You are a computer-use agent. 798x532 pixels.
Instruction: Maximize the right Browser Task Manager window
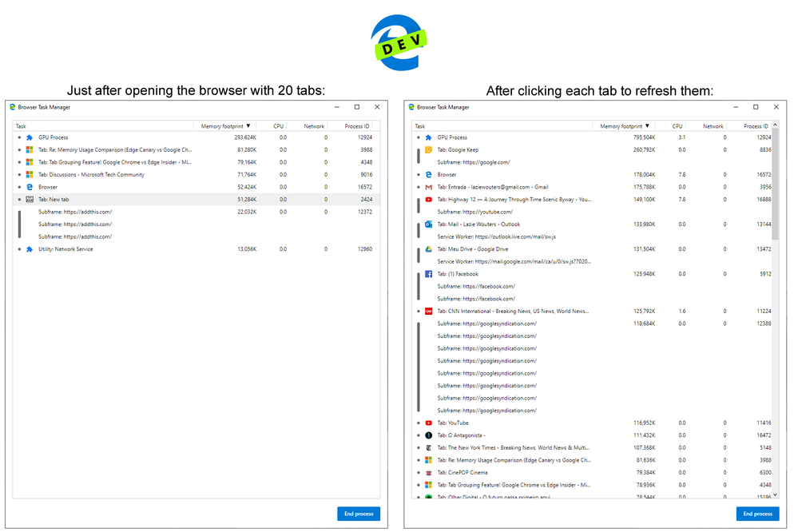point(756,107)
